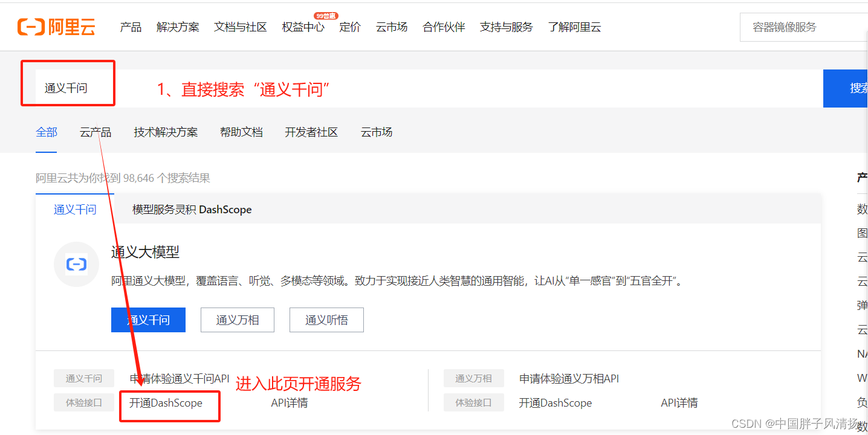This screenshot has height=435, width=868.
Task: Open 开通DashScope under 通义千问
Action: (x=166, y=403)
